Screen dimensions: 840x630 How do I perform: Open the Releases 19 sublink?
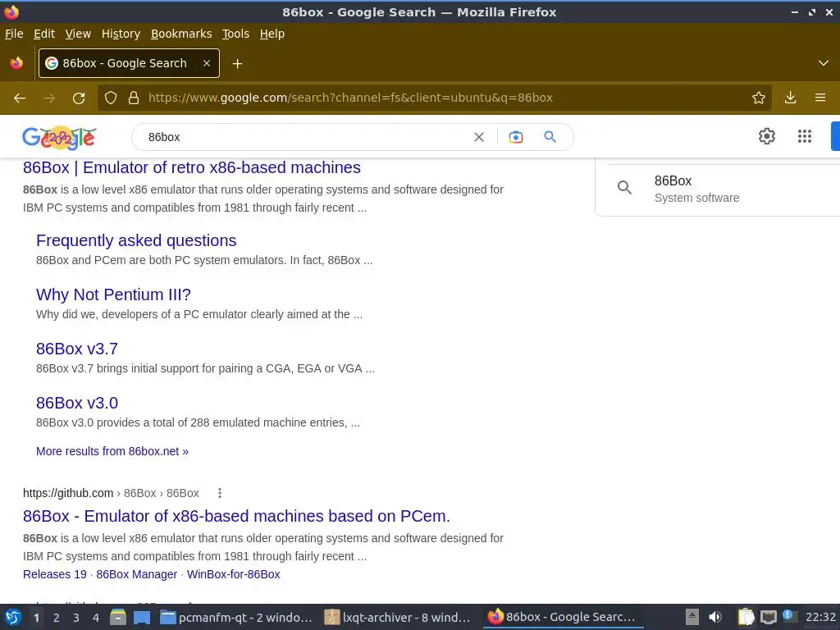tap(55, 574)
